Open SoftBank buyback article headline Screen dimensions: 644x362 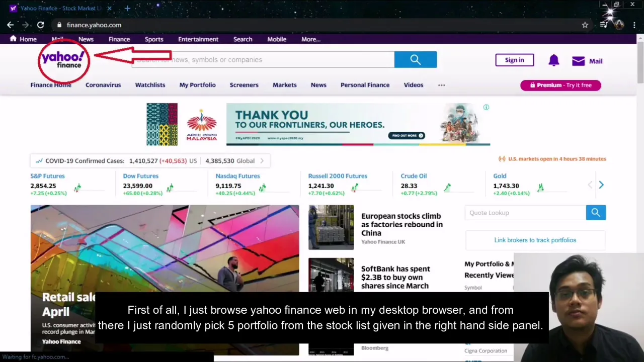[x=395, y=277]
